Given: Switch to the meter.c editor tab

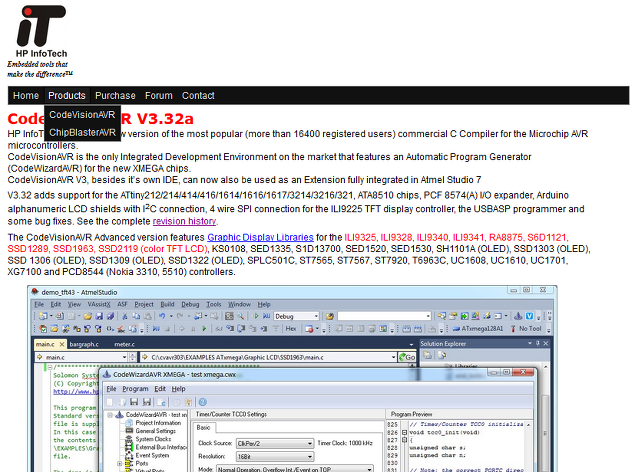Looking at the screenshot, I should tap(124, 344).
